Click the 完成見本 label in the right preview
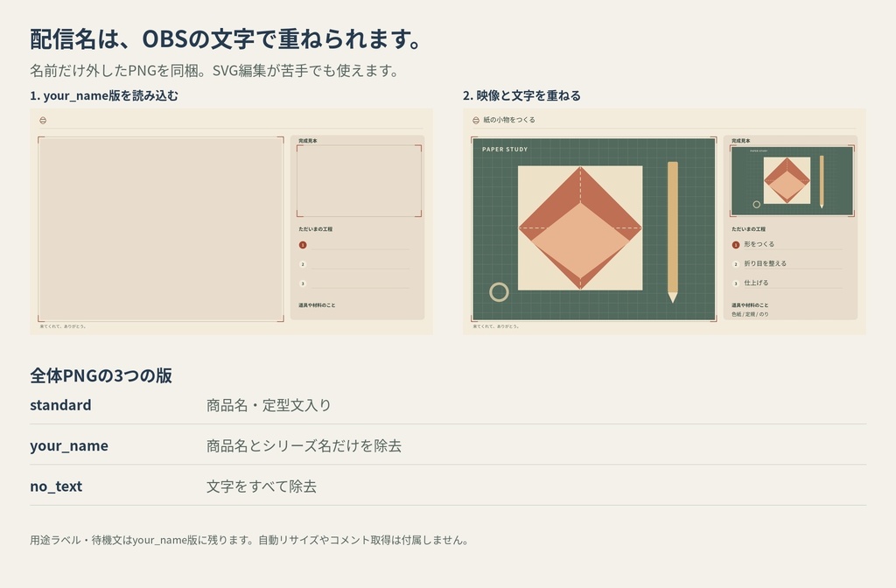The image size is (896, 588). (740, 141)
